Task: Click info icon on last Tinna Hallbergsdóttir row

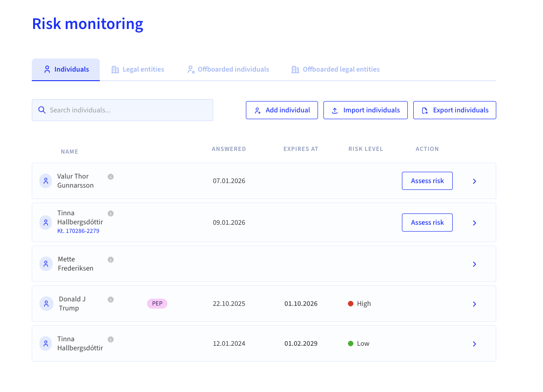Action: pos(111,339)
